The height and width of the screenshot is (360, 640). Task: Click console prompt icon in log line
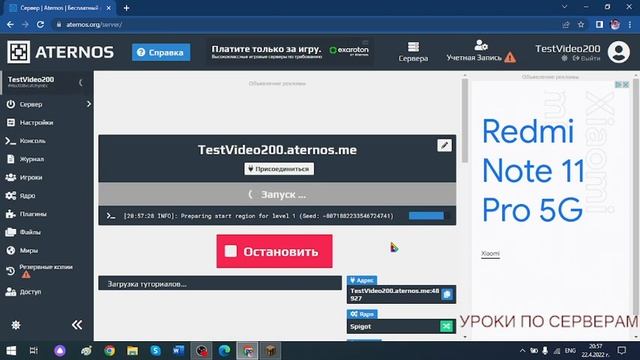pyautogui.click(x=111, y=216)
